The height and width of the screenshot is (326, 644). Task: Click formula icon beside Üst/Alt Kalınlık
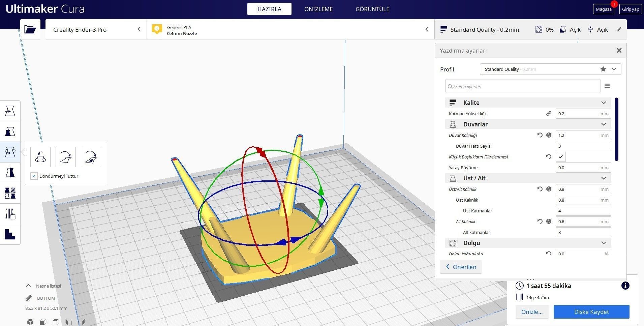(x=549, y=189)
